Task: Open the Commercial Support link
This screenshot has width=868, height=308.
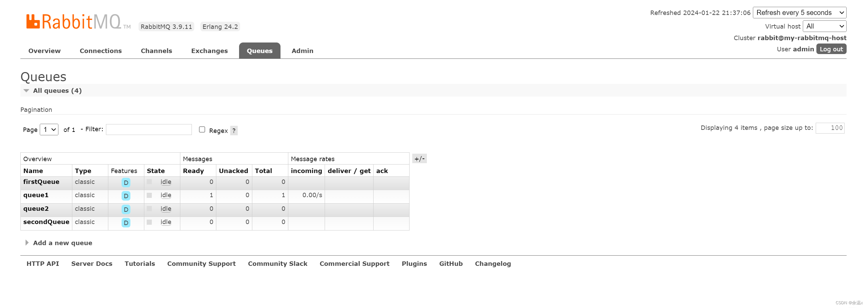Action: 355,264
